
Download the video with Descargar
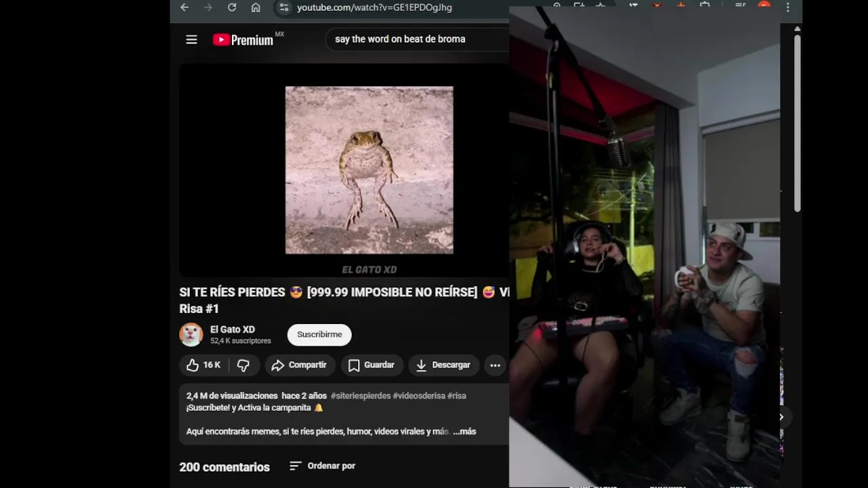coord(443,365)
